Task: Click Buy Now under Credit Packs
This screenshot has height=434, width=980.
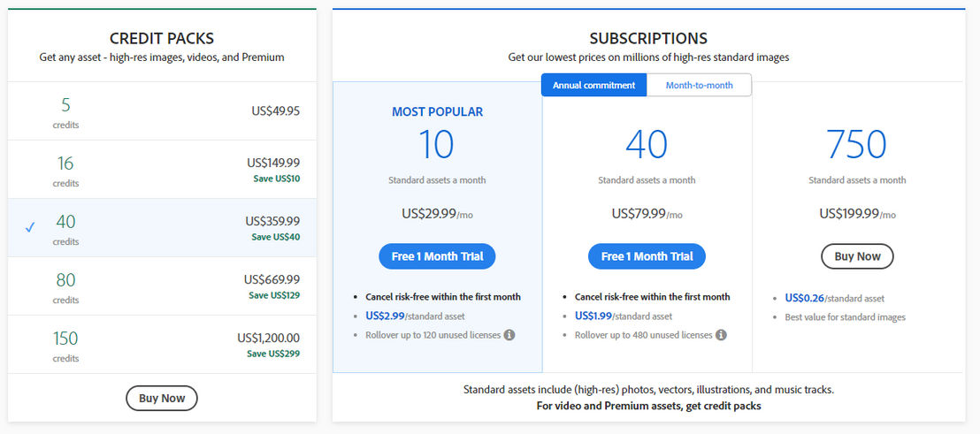Action: [x=162, y=399]
